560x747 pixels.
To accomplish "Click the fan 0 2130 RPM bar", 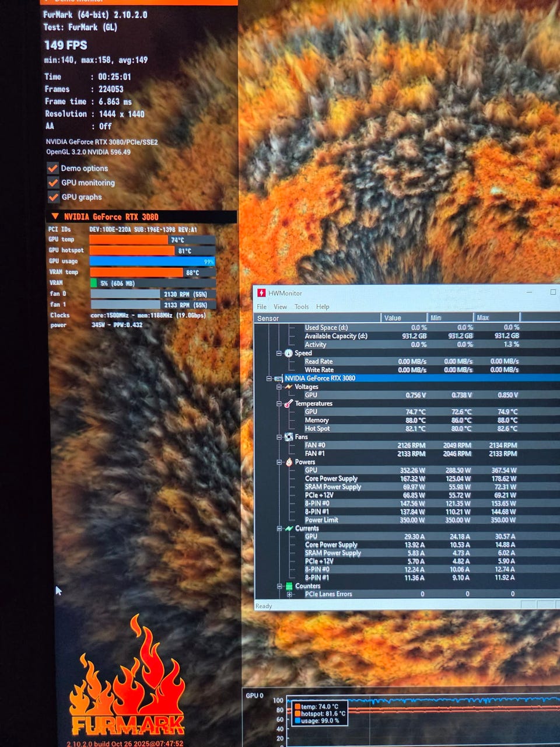I will [x=153, y=294].
